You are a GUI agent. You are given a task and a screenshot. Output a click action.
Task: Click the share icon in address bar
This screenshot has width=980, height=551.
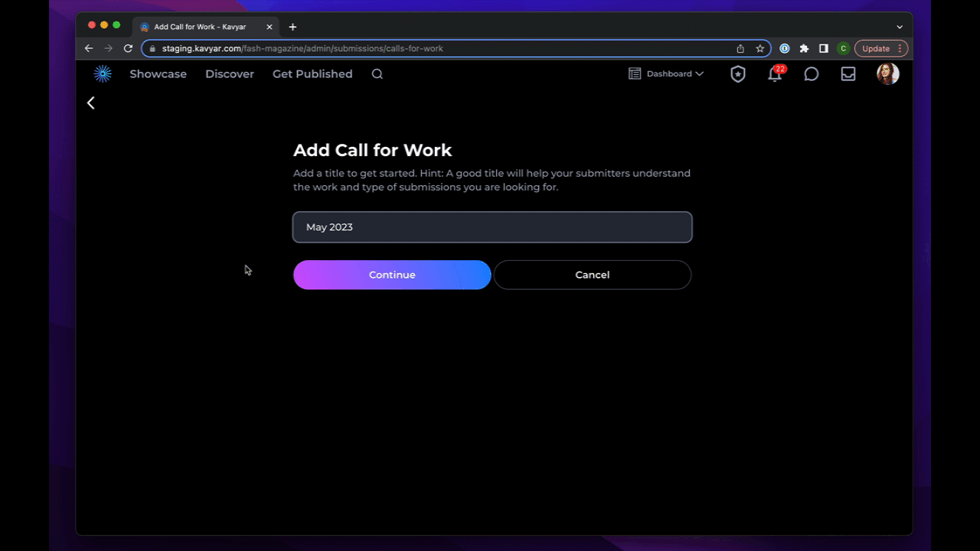740,48
